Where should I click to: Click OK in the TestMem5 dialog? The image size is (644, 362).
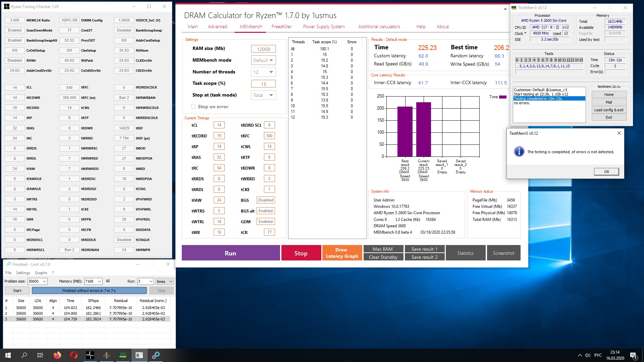point(606,172)
